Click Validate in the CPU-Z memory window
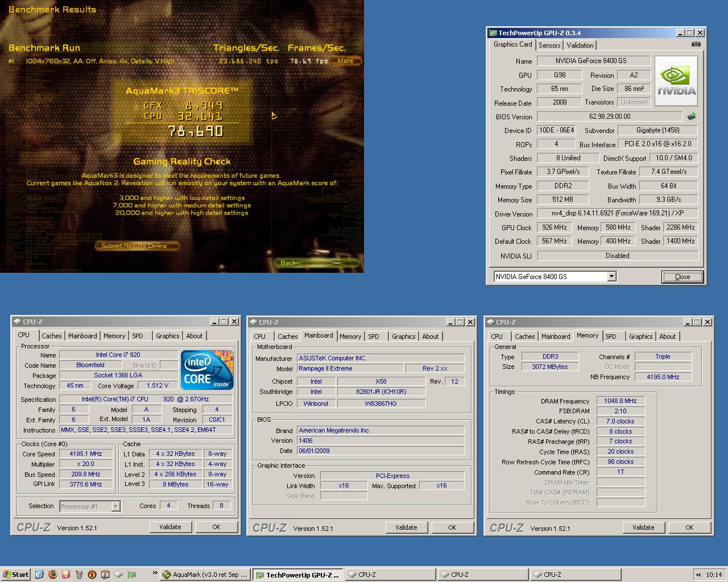Screen dimensions: 728x582 pyautogui.click(x=643, y=527)
